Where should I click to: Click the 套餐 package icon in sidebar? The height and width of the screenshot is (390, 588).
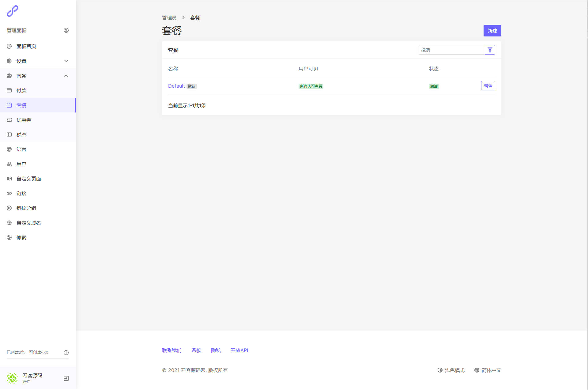9,105
